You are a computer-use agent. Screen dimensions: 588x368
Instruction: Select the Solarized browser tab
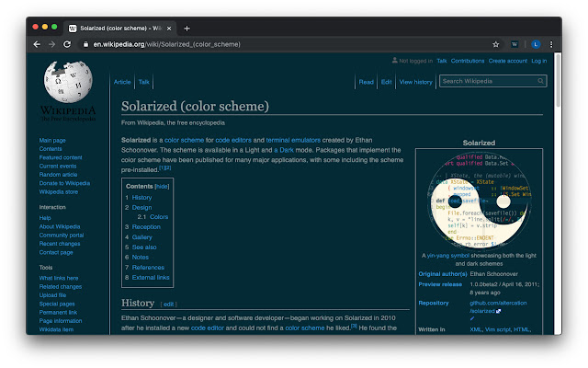(x=119, y=29)
